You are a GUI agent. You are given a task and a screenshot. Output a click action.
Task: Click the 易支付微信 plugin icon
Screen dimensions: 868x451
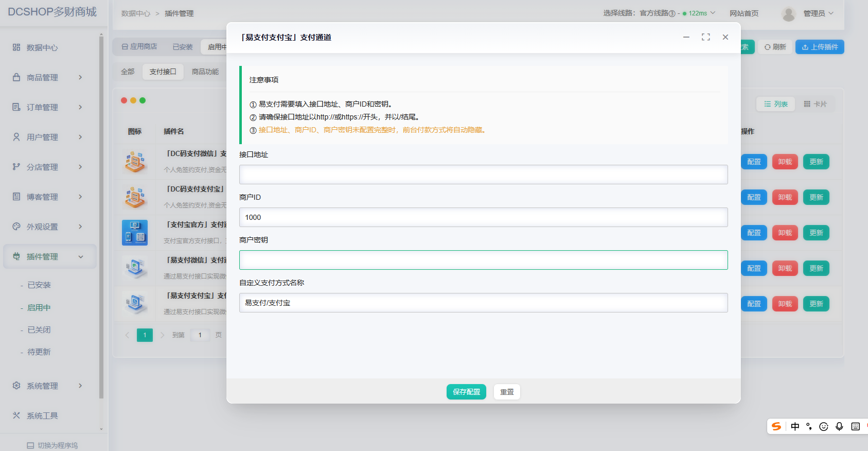point(135,268)
